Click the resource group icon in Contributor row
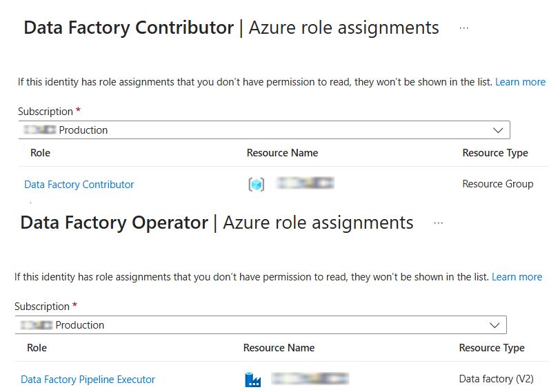 257,184
